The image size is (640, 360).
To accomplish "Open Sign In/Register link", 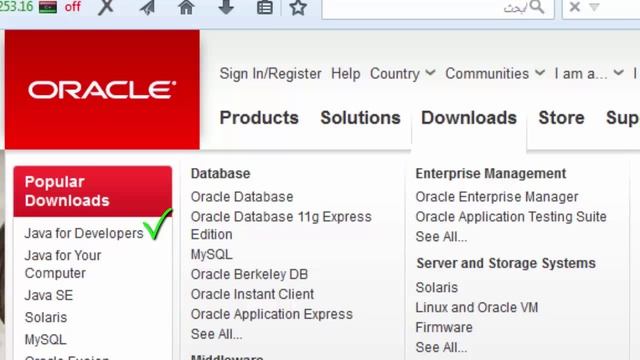I will [x=270, y=73].
